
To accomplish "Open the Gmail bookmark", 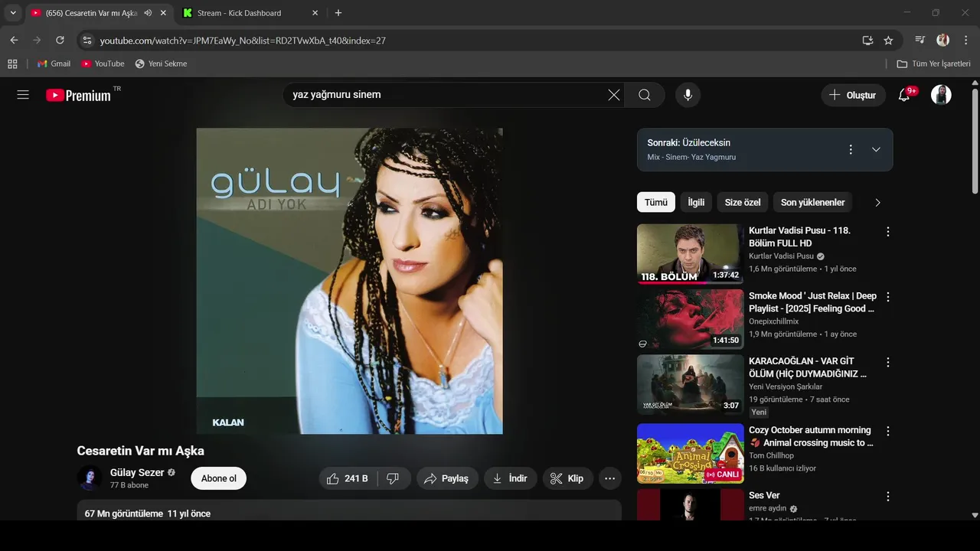I will pyautogui.click(x=54, y=64).
